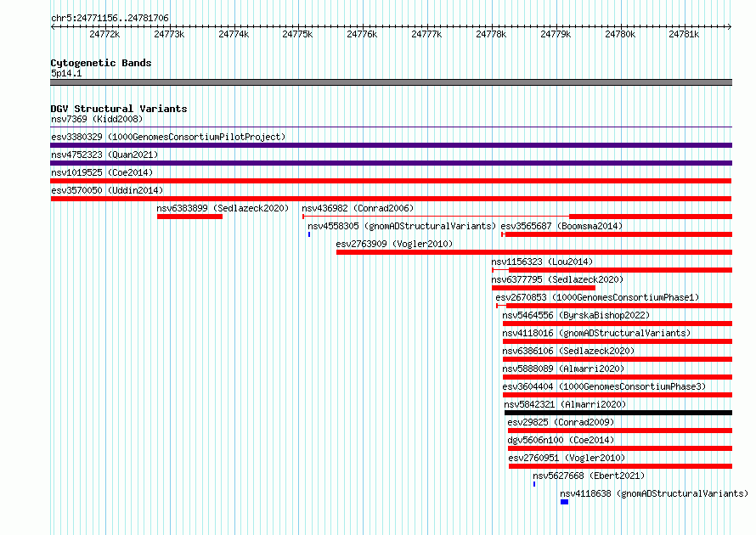Click the 5p14.1 band label

(x=66, y=73)
